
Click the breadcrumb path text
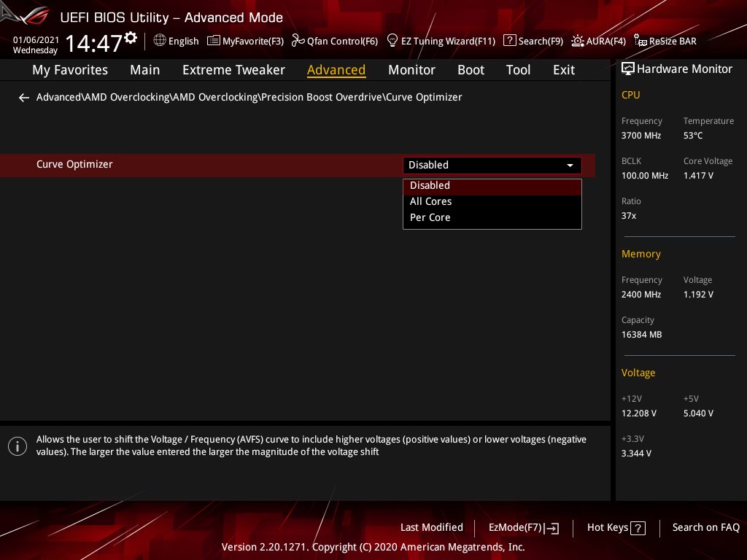click(249, 97)
